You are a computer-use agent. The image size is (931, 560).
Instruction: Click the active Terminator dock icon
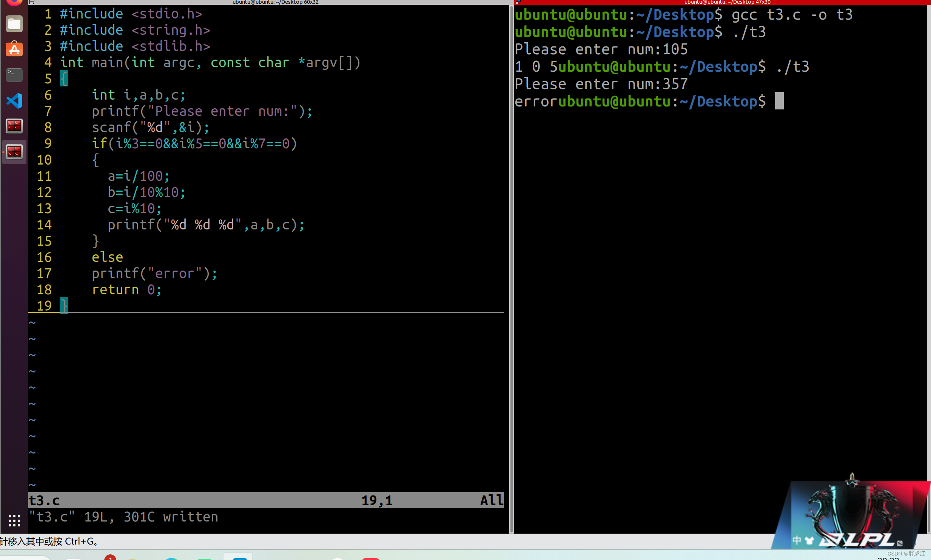[x=14, y=152]
